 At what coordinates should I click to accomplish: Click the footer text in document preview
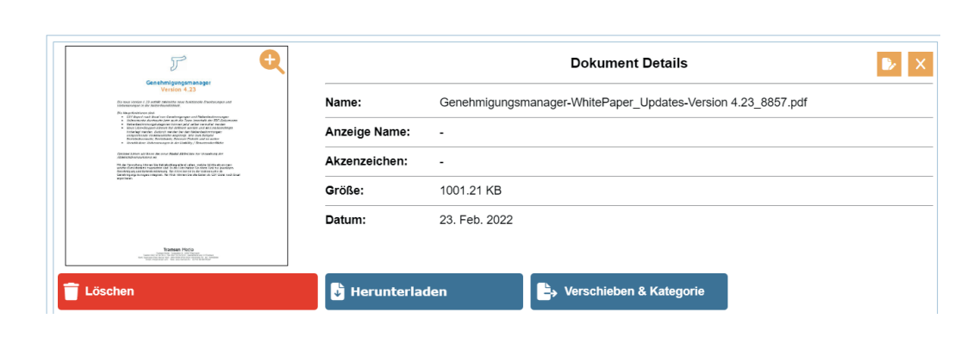click(177, 253)
